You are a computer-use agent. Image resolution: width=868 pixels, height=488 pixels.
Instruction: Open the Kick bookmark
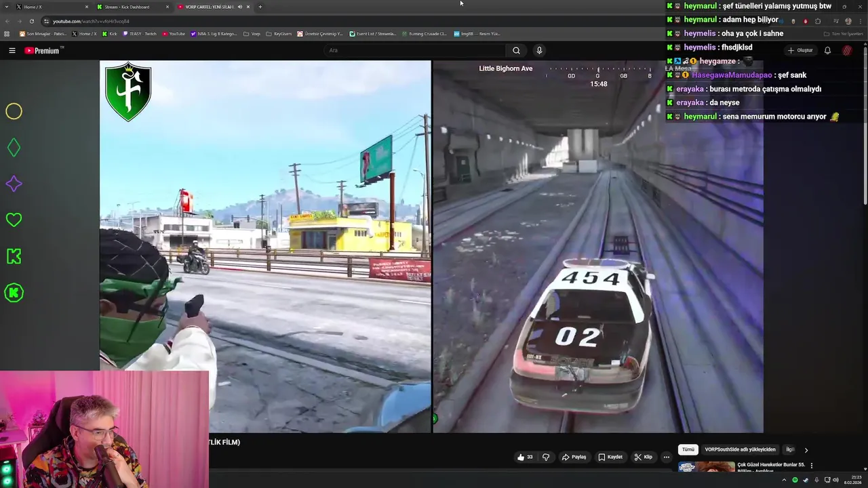pyautogui.click(x=110, y=33)
